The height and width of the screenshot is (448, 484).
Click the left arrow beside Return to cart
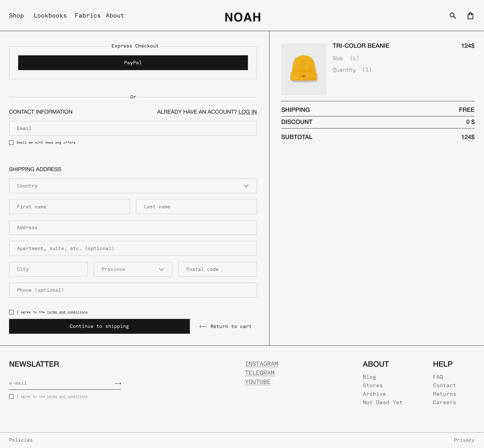coord(203,326)
